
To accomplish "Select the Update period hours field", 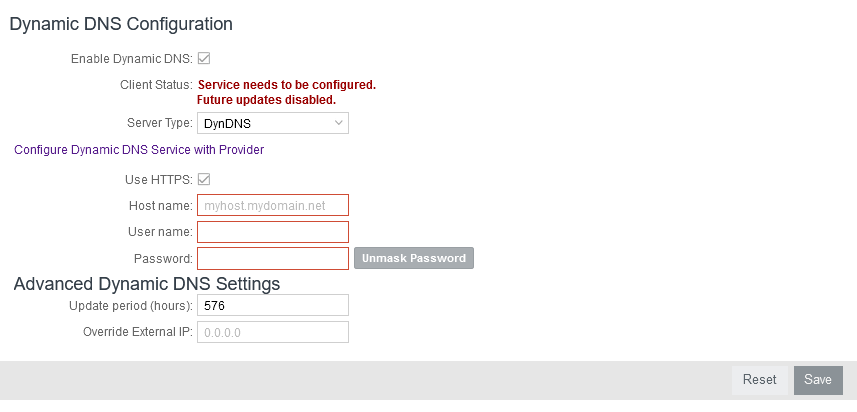I will [273, 305].
